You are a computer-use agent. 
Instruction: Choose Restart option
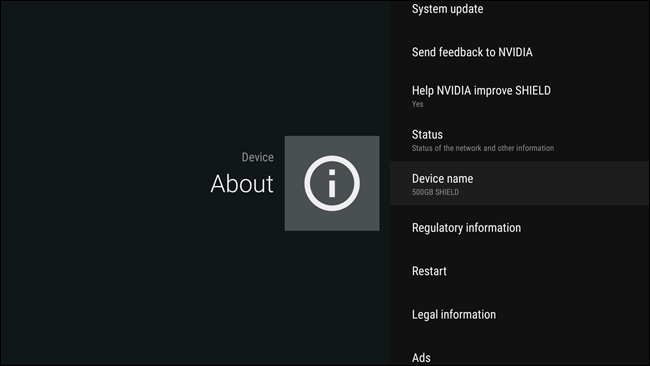coord(520,271)
